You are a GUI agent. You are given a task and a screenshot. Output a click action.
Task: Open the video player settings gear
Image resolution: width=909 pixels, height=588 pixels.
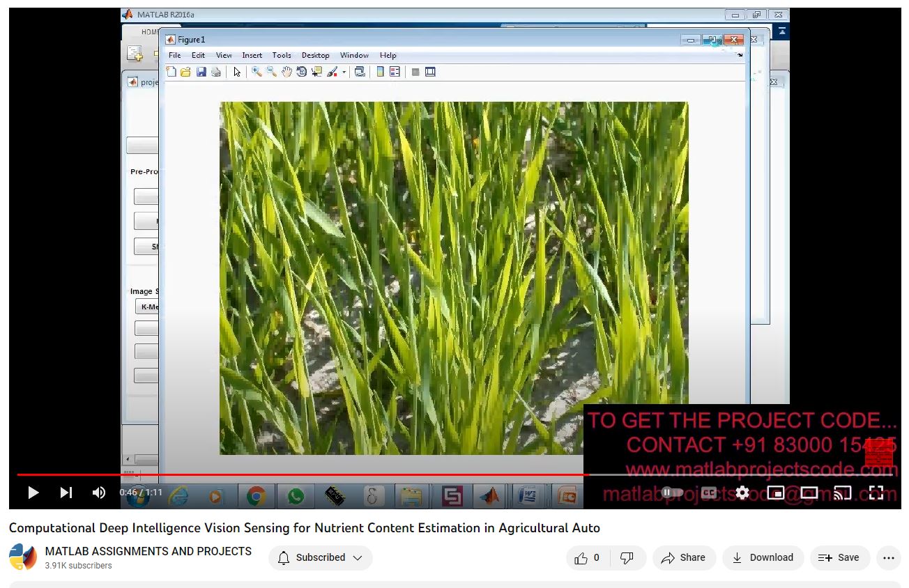(742, 493)
